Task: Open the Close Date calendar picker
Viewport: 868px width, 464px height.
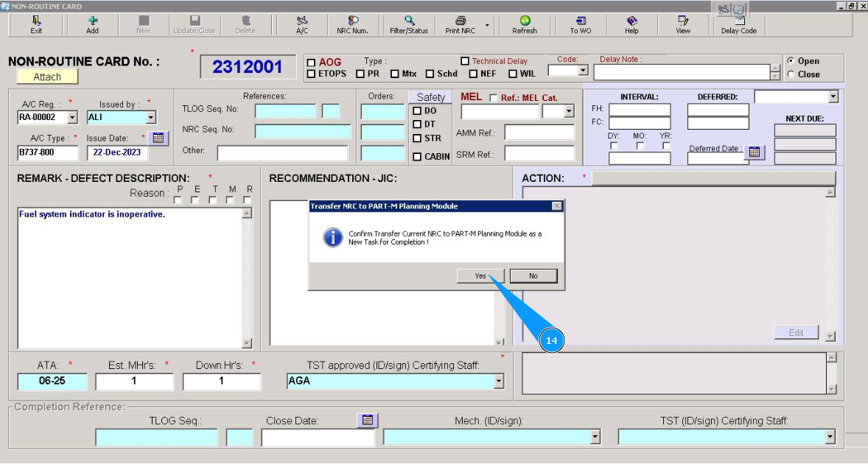Action: 368,420
